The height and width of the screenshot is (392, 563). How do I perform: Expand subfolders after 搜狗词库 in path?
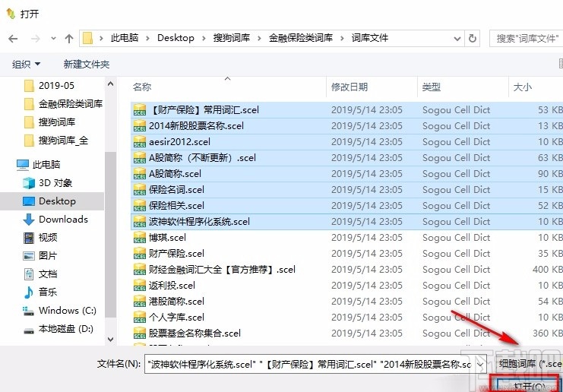(x=259, y=38)
